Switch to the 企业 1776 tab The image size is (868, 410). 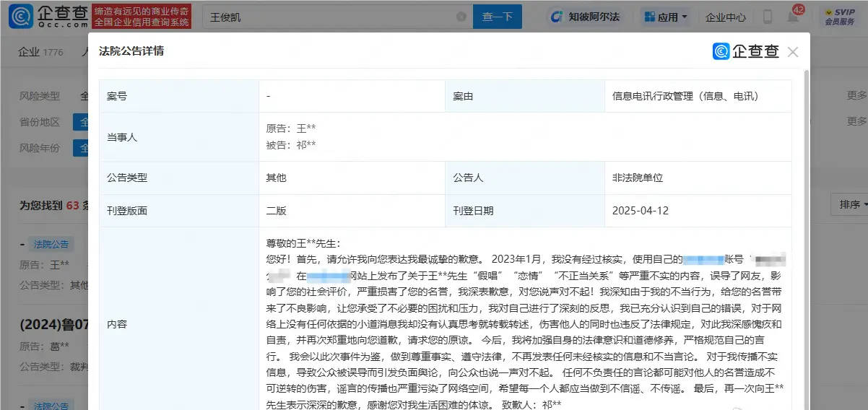(40, 52)
